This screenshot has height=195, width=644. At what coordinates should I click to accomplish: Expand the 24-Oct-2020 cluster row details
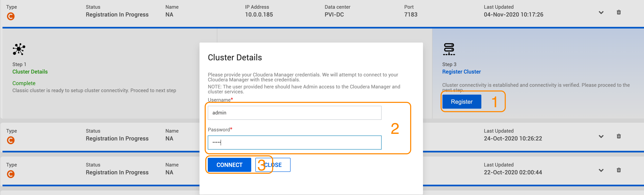pyautogui.click(x=601, y=136)
